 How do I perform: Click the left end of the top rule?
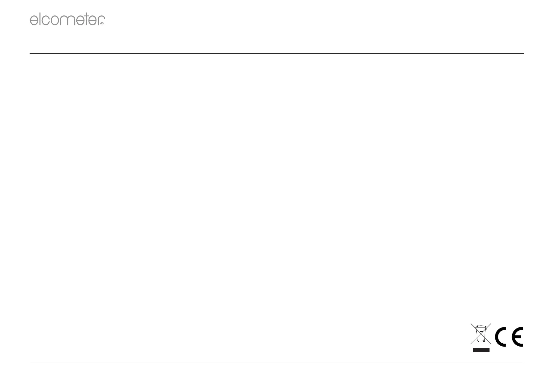(x=31, y=53)
